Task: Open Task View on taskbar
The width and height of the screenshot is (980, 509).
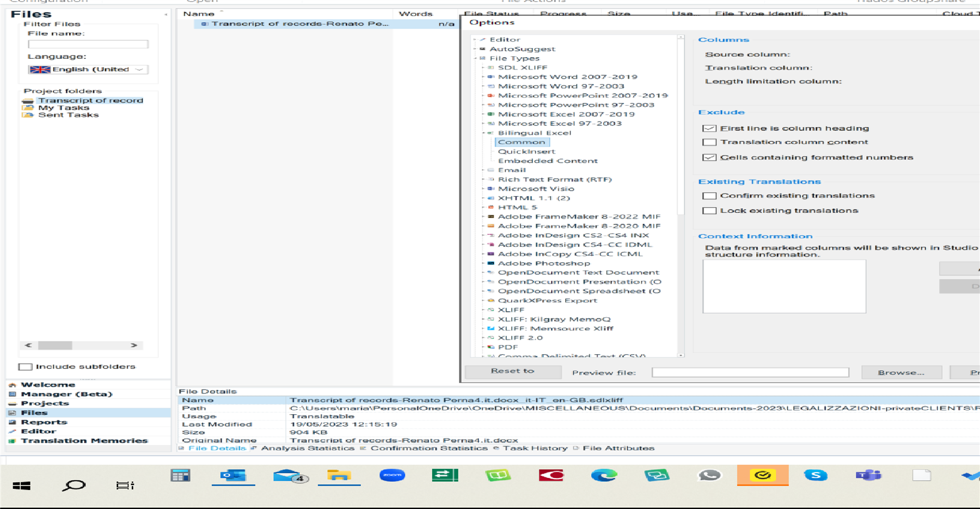Action: click(125, 485)
